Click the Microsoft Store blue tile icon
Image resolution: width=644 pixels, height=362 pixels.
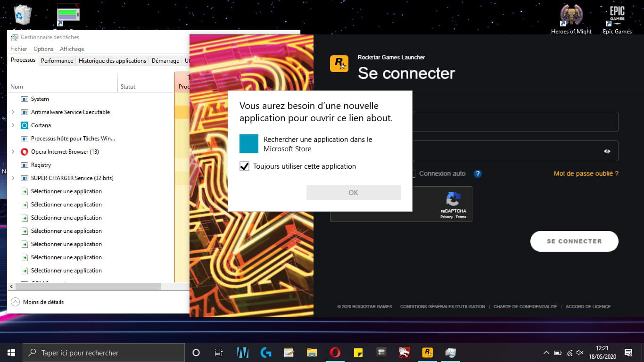point(249,144)
